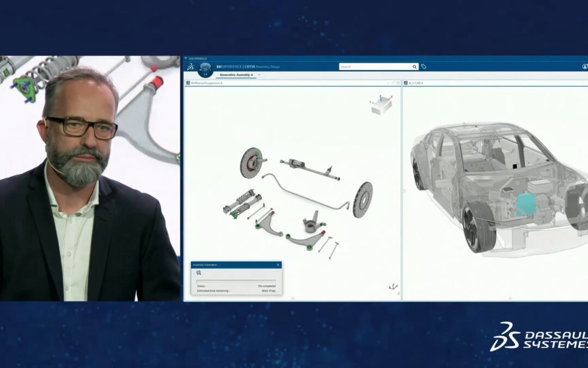Select the estimated time remaining value
This screenshot has height=368, width=588.
[x=268, y=291]
